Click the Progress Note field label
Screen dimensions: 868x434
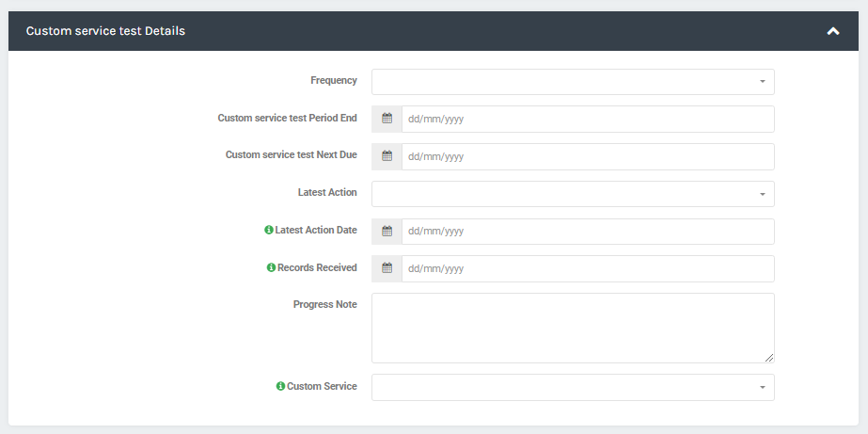click(x=325, y=304)
